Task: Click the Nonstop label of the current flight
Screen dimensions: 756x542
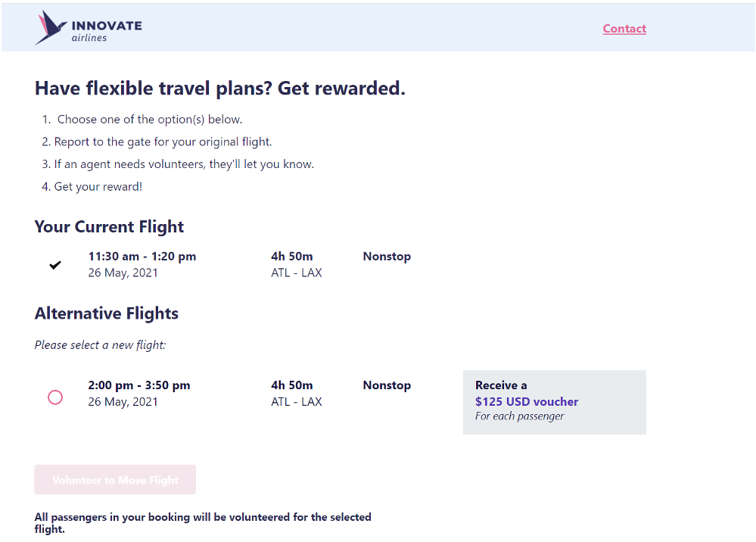Action: 387,257
